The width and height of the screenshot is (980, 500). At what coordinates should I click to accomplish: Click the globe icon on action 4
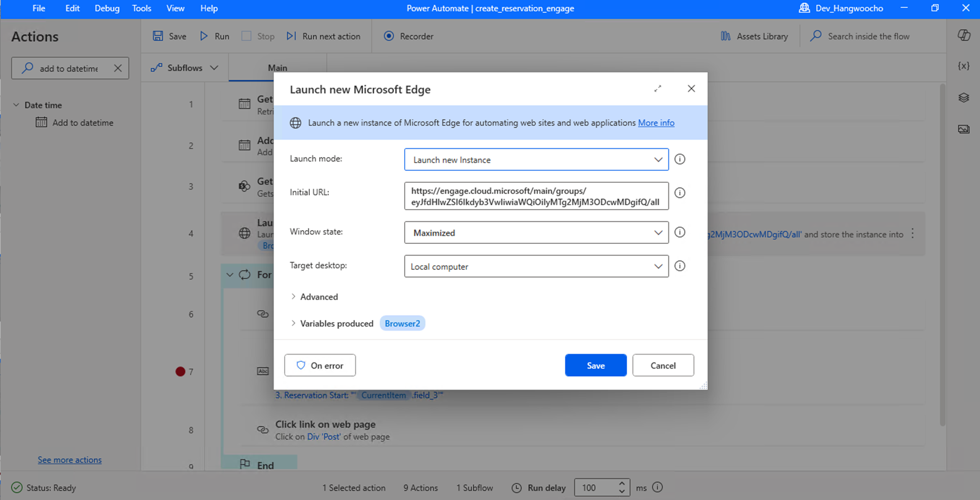[x=245, y=233]
